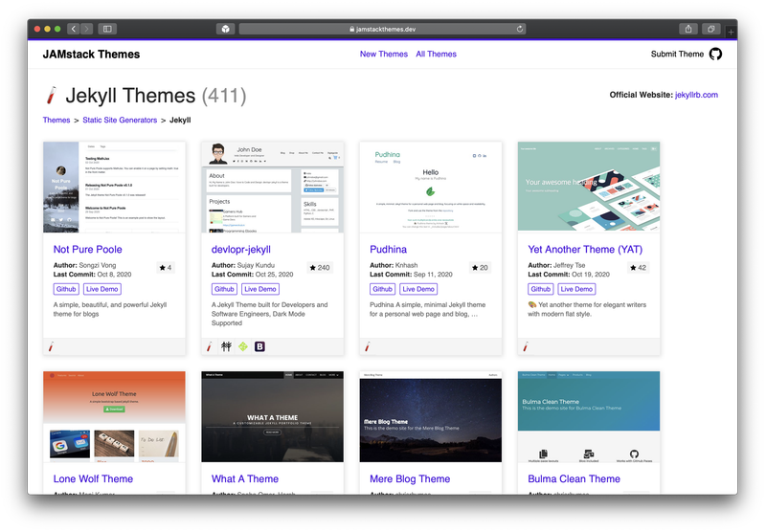Click Jekyll tag icon on Not Pure Poole card

click(51, 346)
